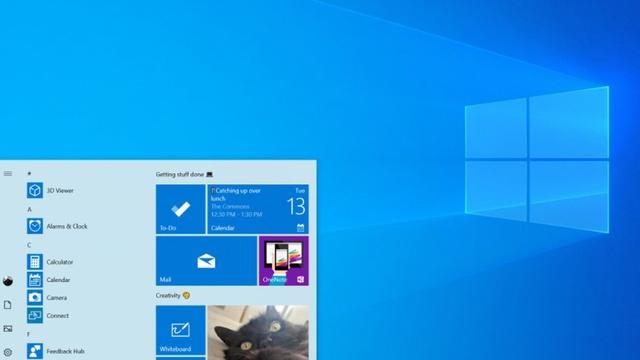The image size is (640, 360).
Task: Click the 'F' letter header
Action: tap(29, 334)
